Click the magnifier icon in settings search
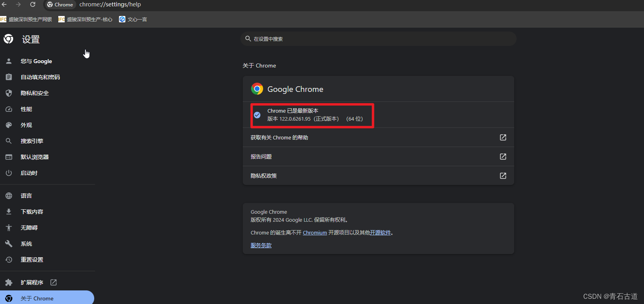Screen dimensions: 644x304 click(248, 39)
